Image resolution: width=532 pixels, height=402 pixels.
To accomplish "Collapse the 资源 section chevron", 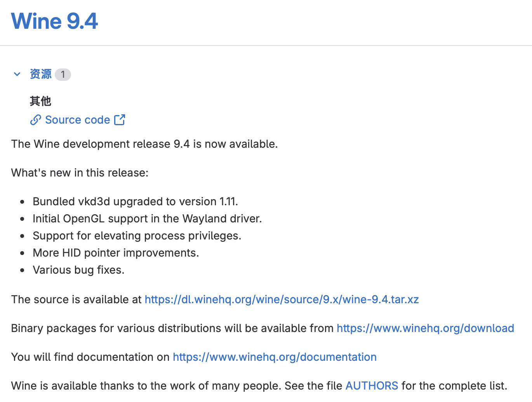I will [17, 74].
